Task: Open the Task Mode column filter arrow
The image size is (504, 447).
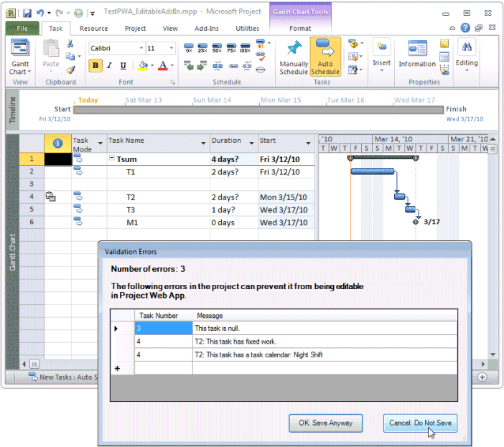Action: click(x=101, y=143)
